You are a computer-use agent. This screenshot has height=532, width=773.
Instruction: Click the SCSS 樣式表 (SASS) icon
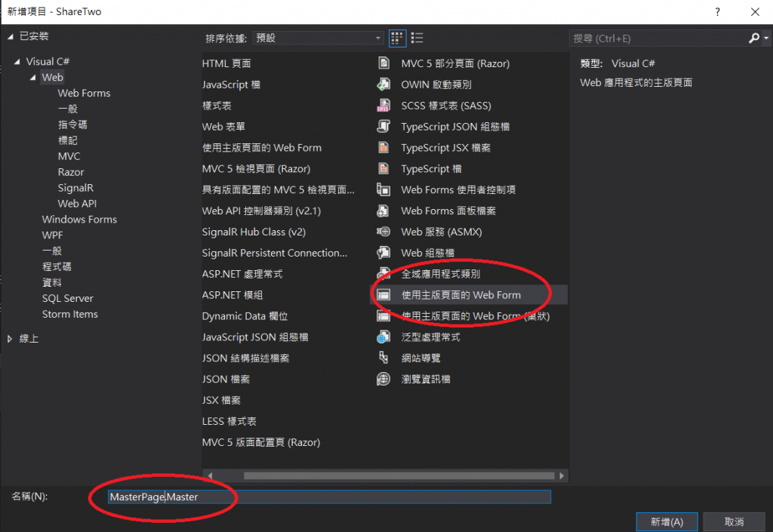pos(383,106)
